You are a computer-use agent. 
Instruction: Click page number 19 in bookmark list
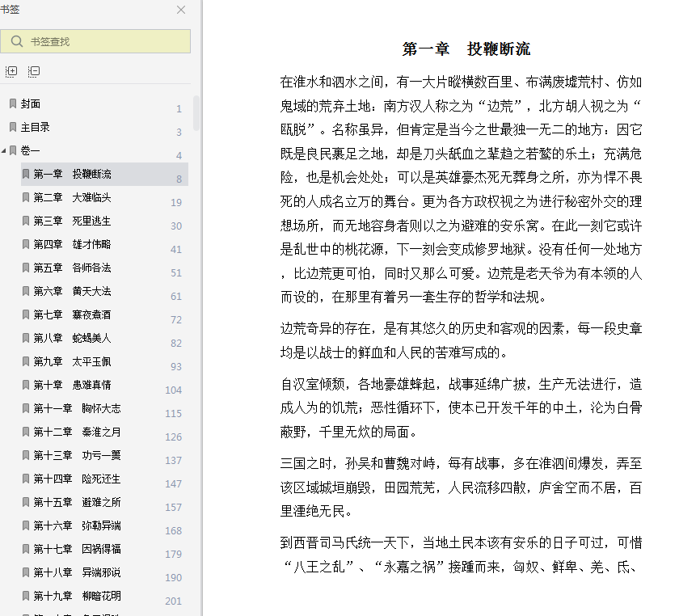point(176,202)
